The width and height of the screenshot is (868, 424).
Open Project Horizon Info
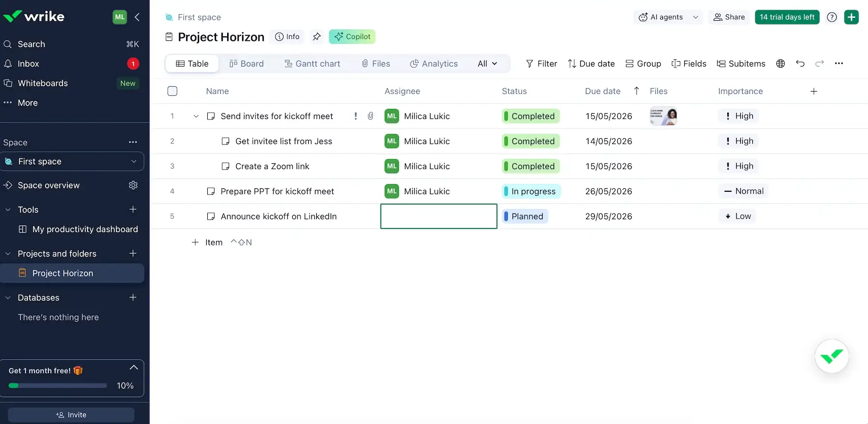pyautogui.click(x=287, y=37)
